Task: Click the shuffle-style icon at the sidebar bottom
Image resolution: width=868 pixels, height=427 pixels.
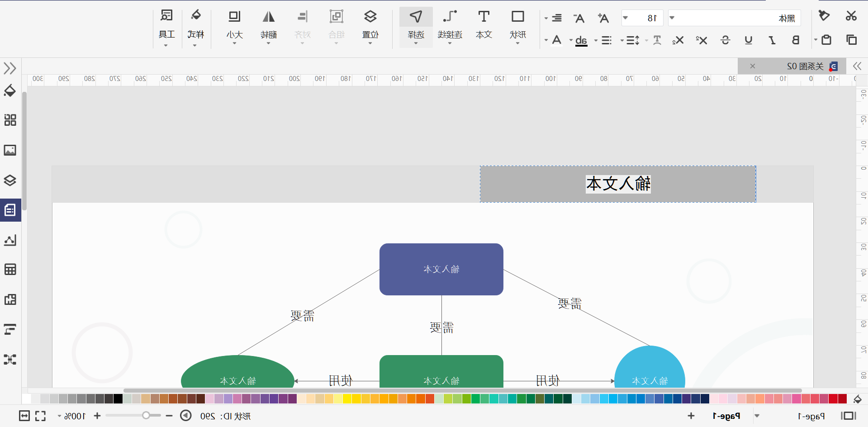Action: click(10, 360)
